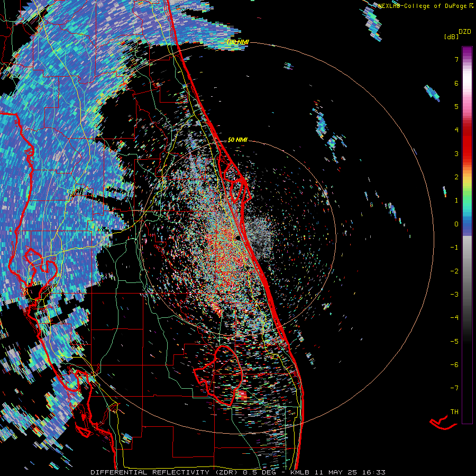Click the 100 NMI range ring label
This screenshot has height=476, width=476.
(x=237, y=42)
